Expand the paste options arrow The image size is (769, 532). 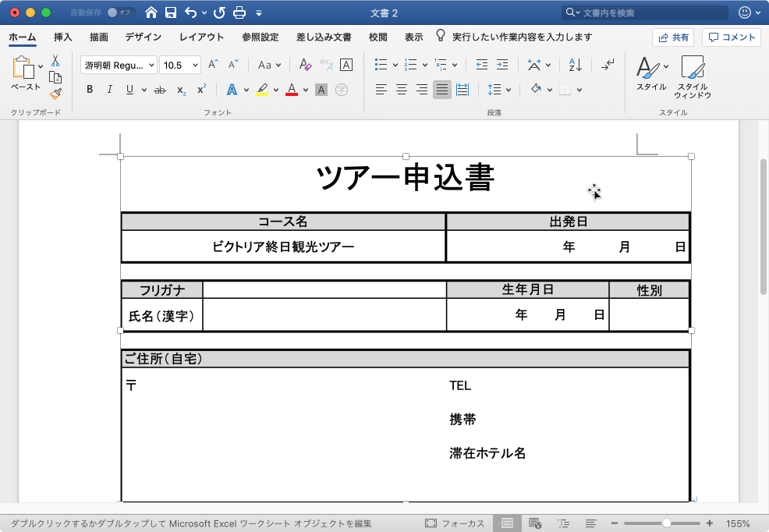[41, 66]
